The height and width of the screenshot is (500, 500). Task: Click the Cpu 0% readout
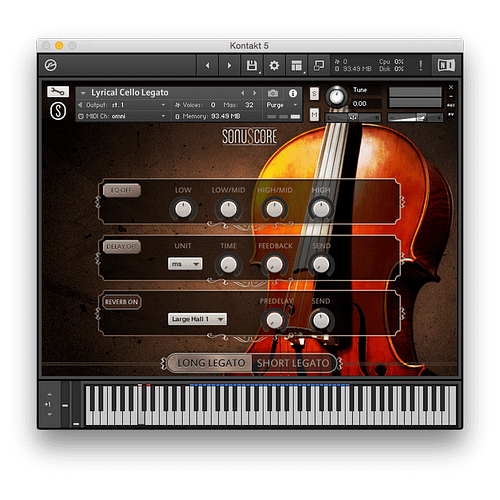[x=391, y=62]
